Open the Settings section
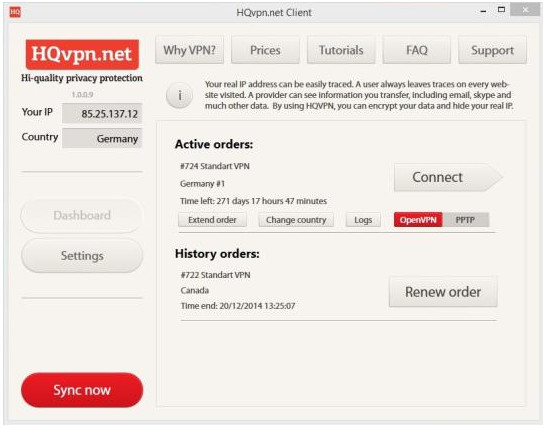 [82, 256]
